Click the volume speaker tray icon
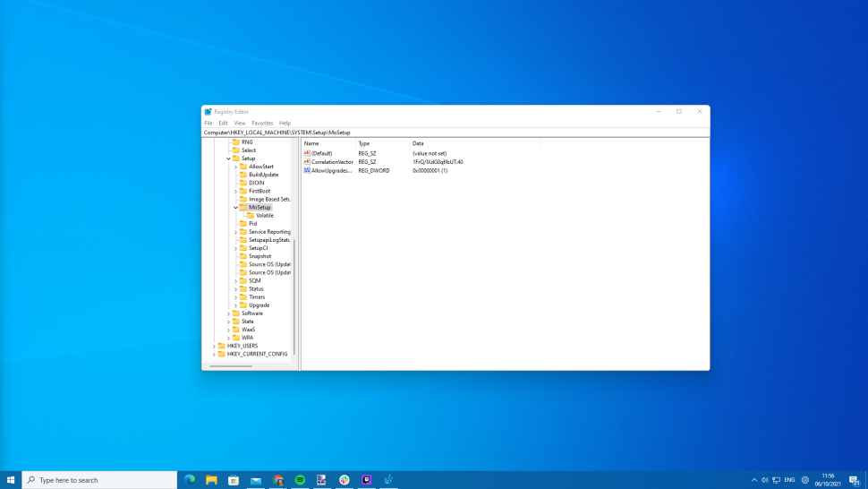 pyautogui.click(x=764, y=480)
